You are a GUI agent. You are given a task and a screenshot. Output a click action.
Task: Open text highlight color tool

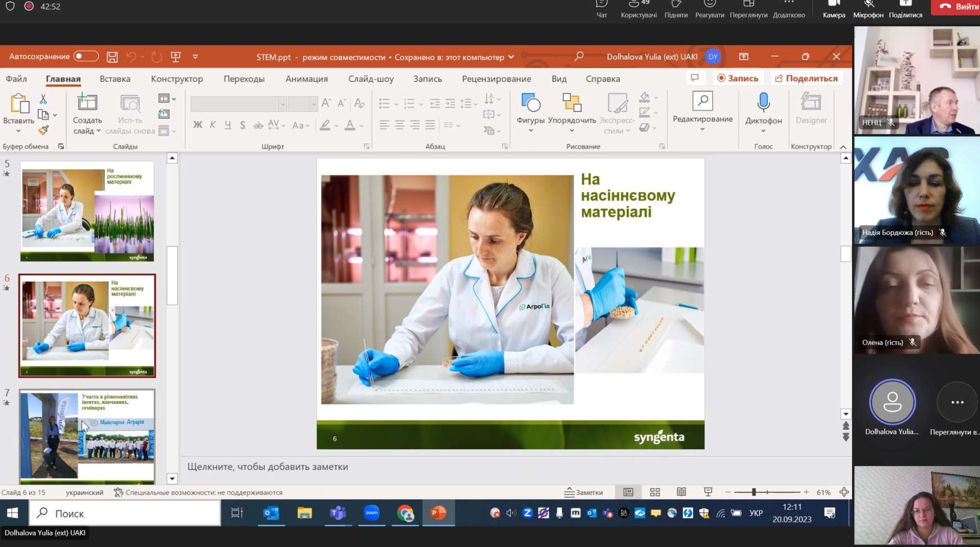pyautogui.click(x=325, y=125)
